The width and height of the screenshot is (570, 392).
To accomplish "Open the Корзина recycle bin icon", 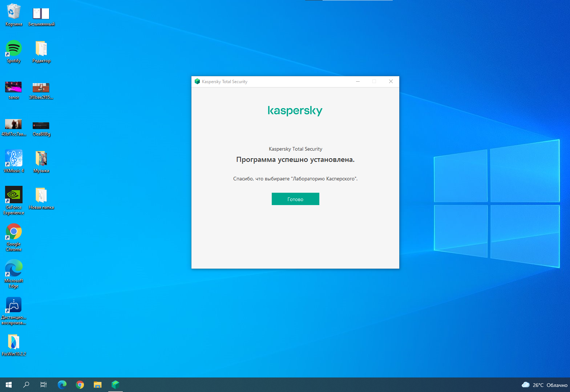I will pyautogui.click(x=14, y=15).
